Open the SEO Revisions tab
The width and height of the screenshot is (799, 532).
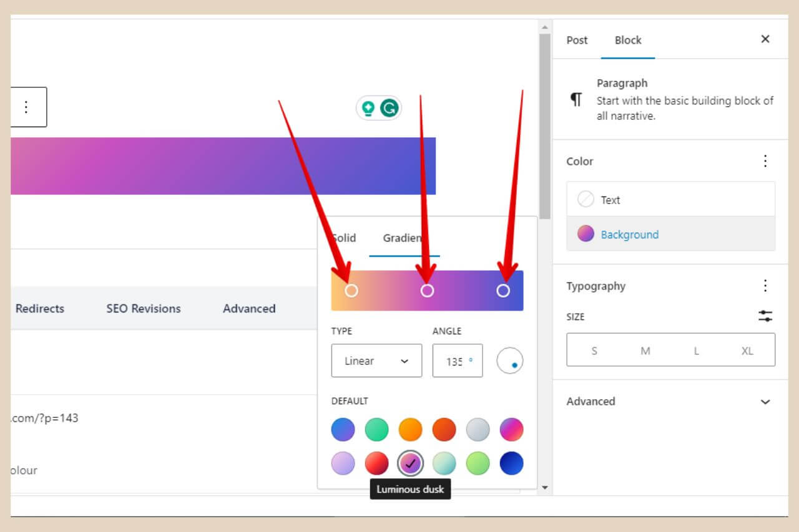click(144, 308)
